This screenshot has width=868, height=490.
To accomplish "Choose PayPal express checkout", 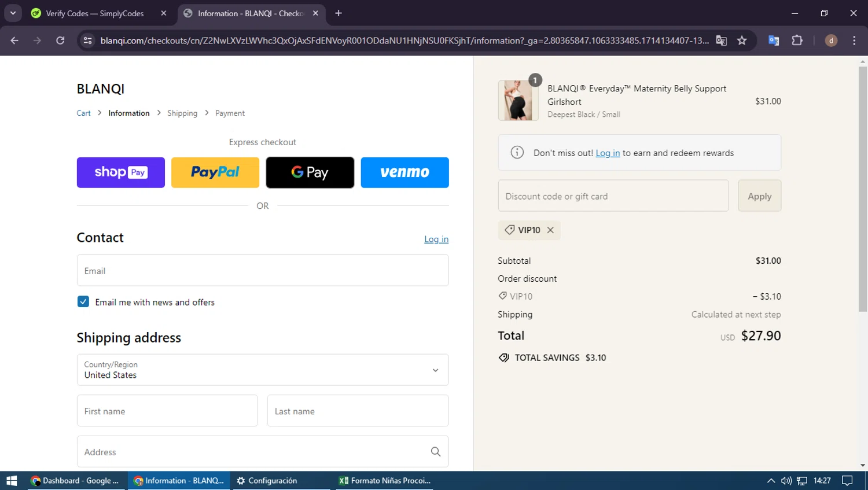I will pyautogui.click(x=215, y=172).
